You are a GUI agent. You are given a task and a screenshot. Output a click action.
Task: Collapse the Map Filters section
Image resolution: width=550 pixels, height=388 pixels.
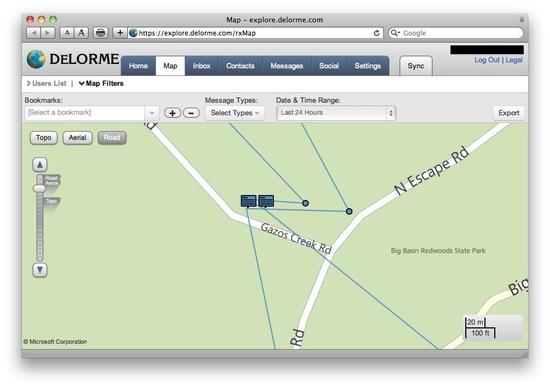pos(101,83)
